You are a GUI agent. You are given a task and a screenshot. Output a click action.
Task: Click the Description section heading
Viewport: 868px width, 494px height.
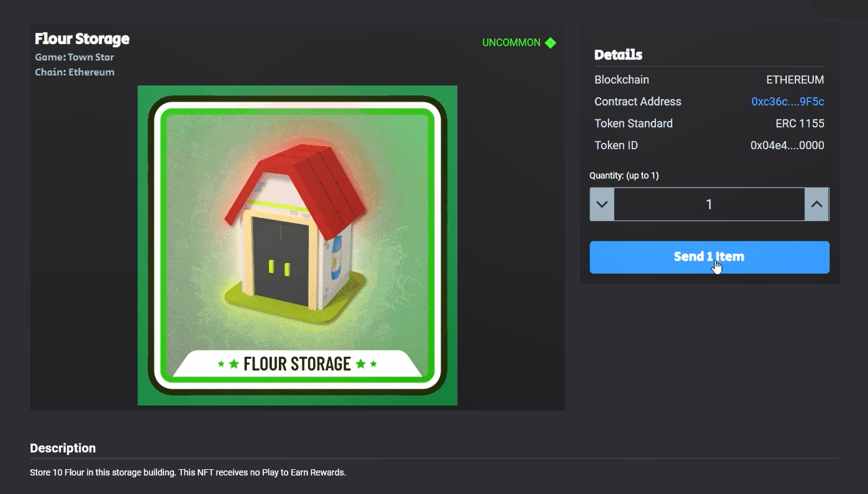point(62,448)
